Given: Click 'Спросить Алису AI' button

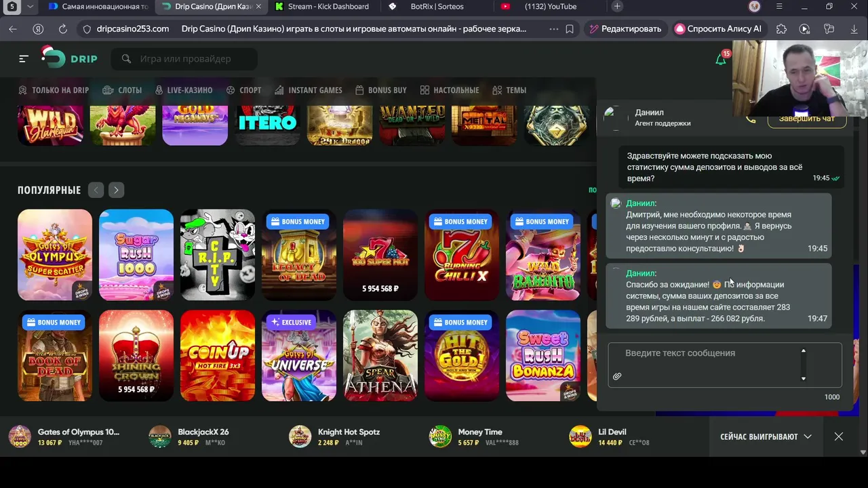Looking at the screenshot, I should tap(718, 29).
